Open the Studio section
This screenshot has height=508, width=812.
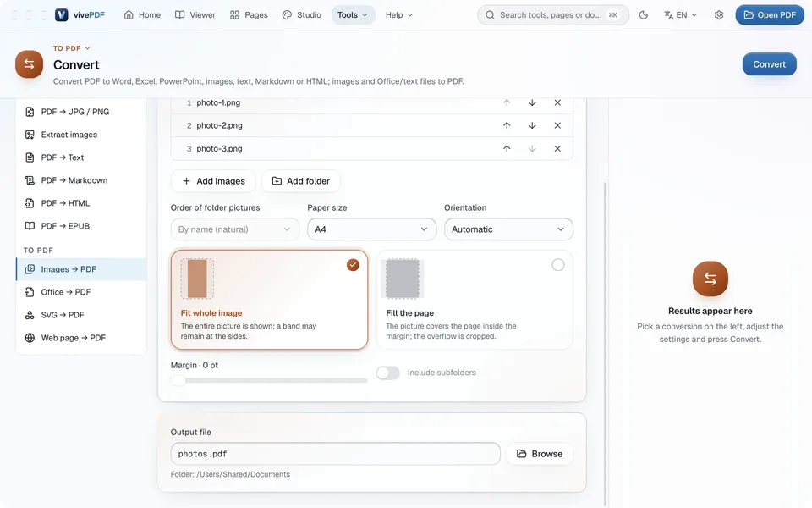[x=302, y=15]
